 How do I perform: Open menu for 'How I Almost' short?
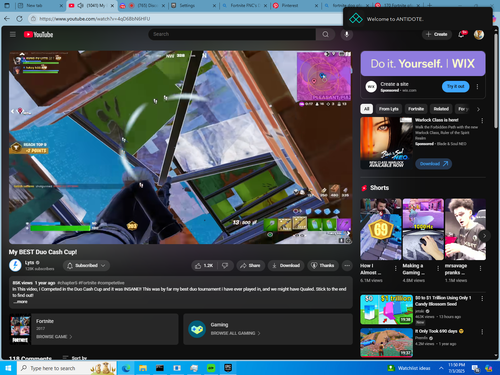[x=396, y=268]
